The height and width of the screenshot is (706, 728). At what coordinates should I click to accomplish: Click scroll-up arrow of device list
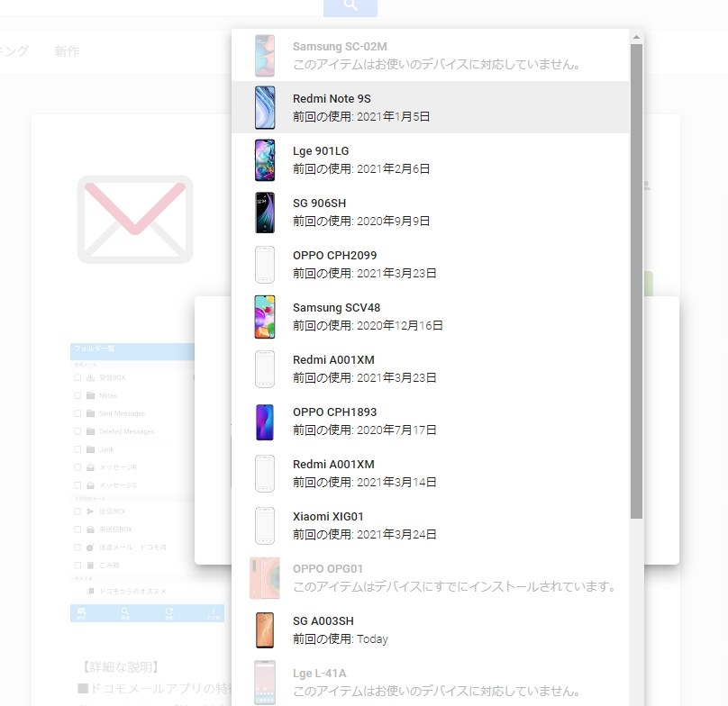[636, 37]
